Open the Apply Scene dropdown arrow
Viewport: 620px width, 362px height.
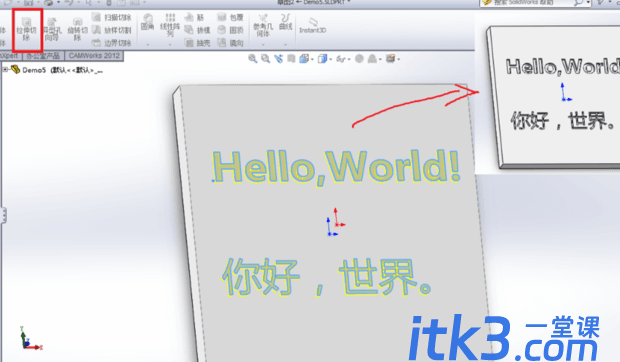[380, 60]
